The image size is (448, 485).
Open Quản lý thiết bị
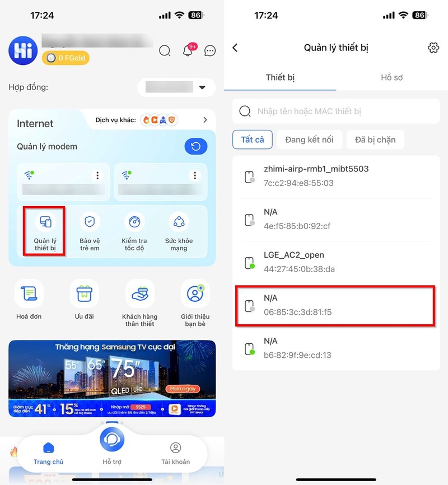click(x=45, y=231)
